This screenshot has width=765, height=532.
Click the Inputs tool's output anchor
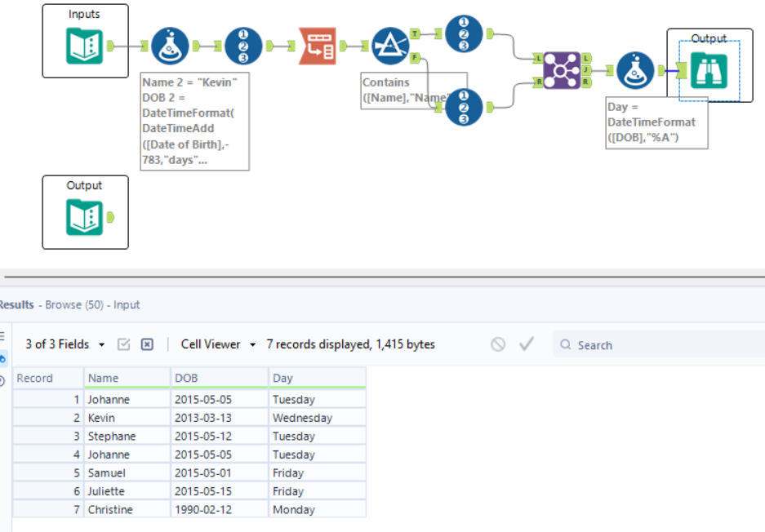(110, 47)
